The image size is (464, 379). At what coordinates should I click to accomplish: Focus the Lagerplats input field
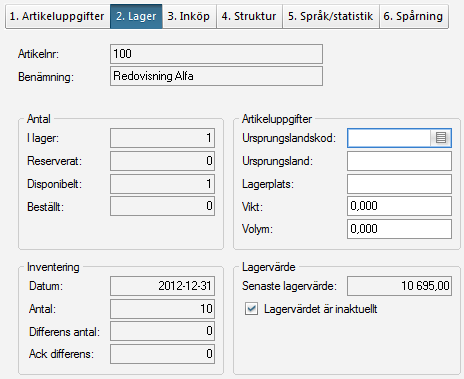point(399,184)
